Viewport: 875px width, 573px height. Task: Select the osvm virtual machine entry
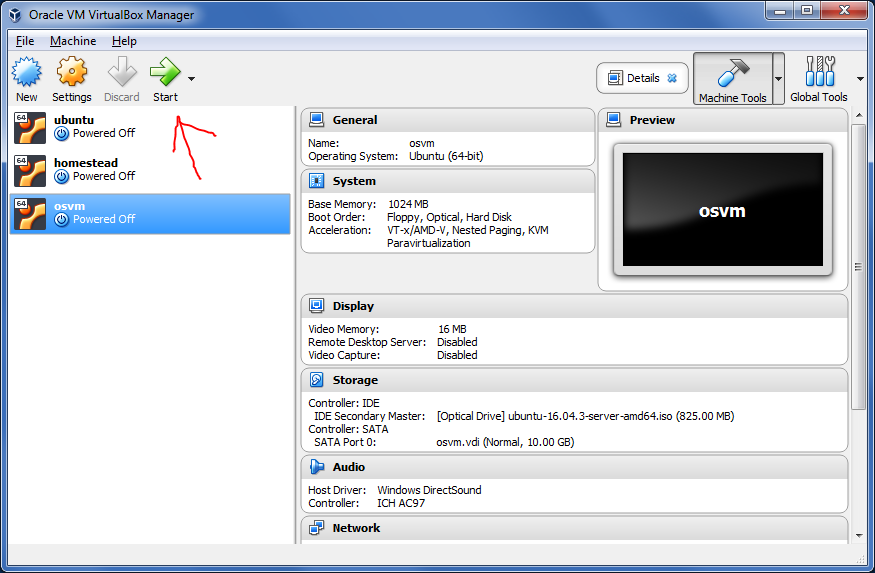pyautogui.click(x=150, y=214)
